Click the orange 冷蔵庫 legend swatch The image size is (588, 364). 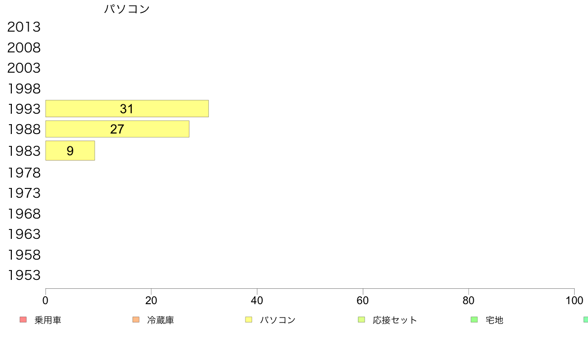[136, 320]
